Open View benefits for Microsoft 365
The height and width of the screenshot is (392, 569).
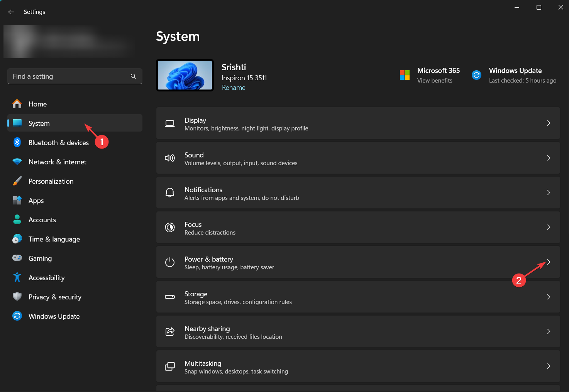coord(435,80)
